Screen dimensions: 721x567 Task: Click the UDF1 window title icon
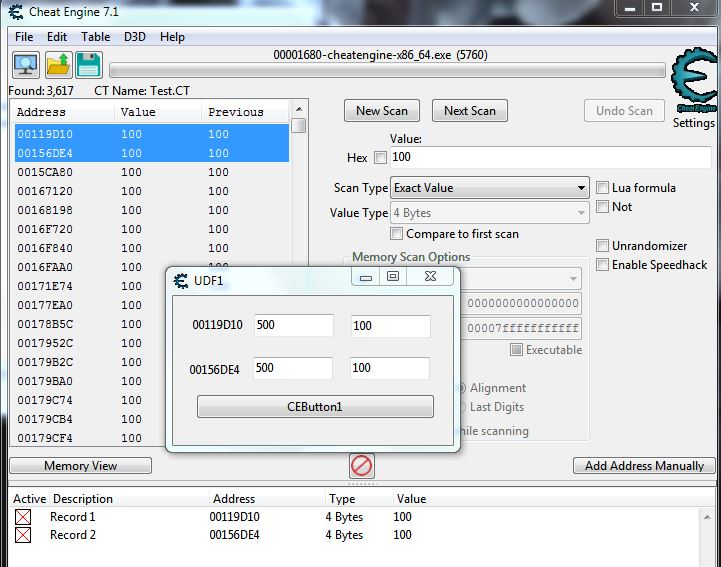[181, 281]
